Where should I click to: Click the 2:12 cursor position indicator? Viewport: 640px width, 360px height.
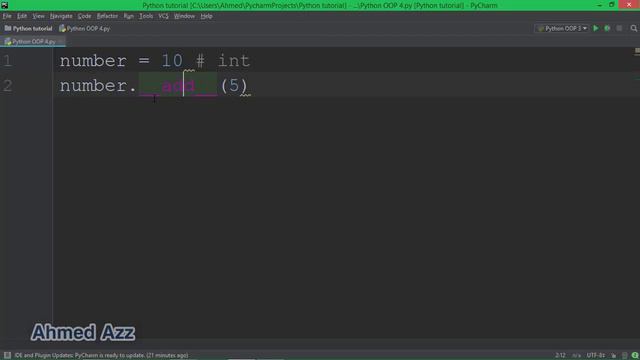click(560, 356)
